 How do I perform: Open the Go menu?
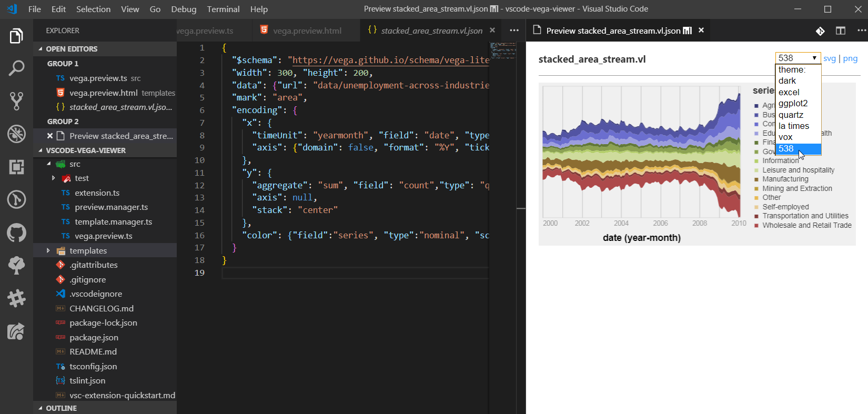155,9
